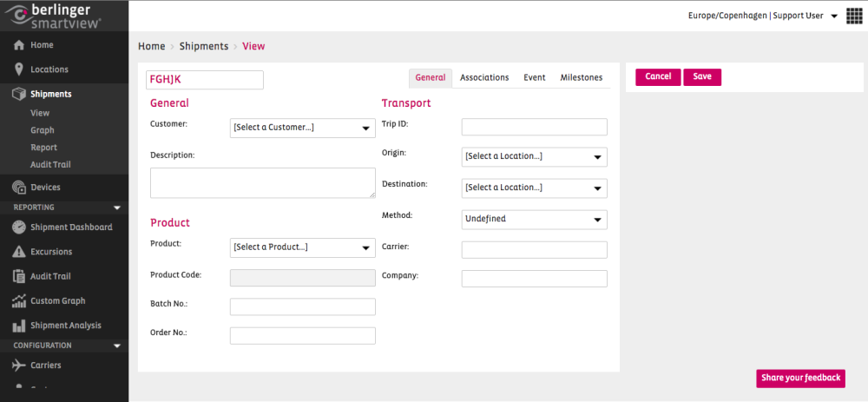Click the Home house icon in sidebar
Viewport: 868px width, 402px height.
[x=19, y=45]
